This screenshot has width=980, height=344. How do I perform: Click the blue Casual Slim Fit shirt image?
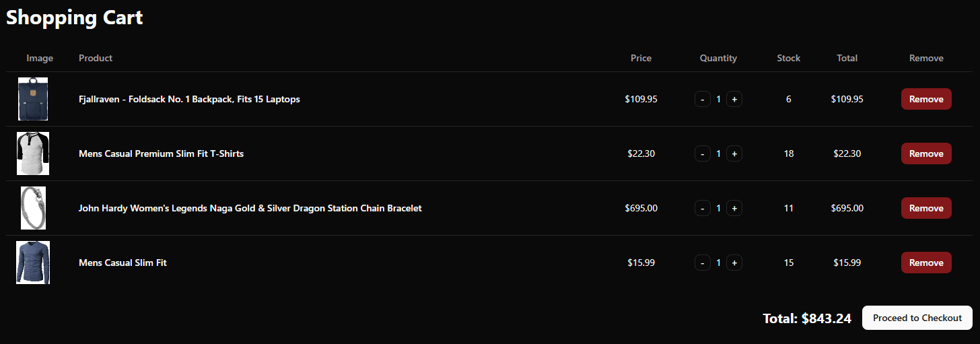(x=33, y=263)
